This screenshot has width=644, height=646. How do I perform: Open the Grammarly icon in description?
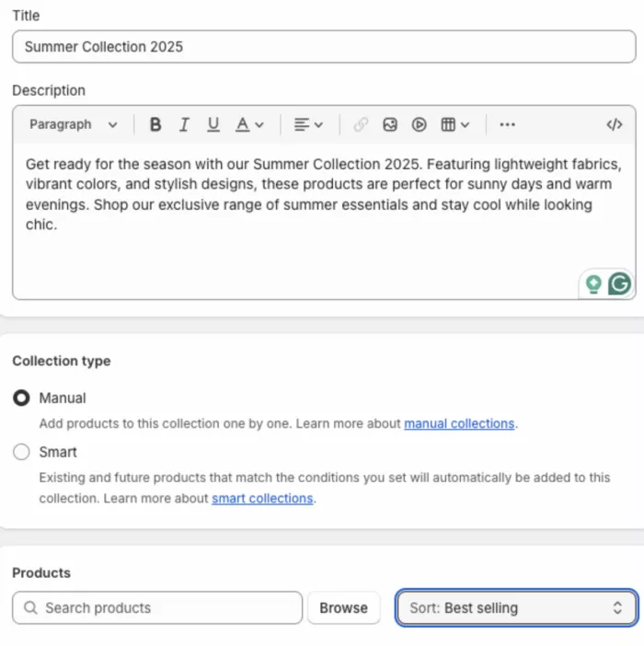[x=619, y=283]
